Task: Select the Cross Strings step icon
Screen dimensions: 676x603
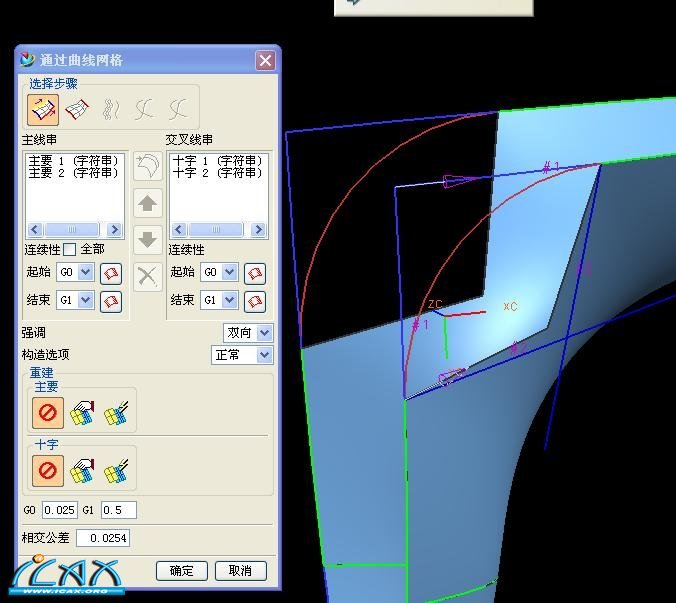Action: [77, 108]
